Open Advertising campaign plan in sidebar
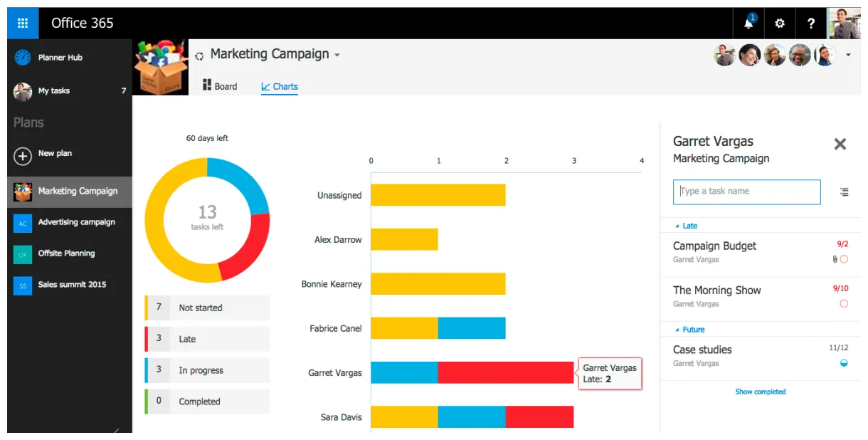The height and width of the screenshot is (440, 868). [x=76, y=222]
